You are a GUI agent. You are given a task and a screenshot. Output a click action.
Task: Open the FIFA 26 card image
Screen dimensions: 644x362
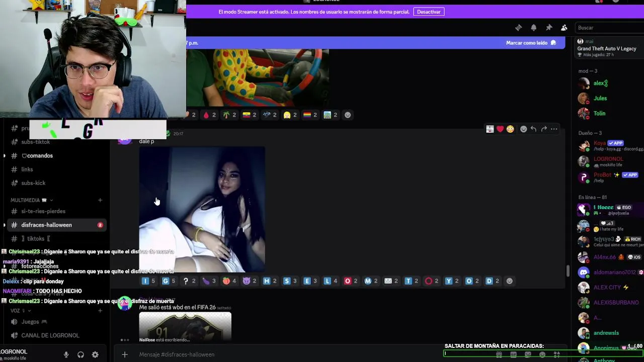point(185,326)
